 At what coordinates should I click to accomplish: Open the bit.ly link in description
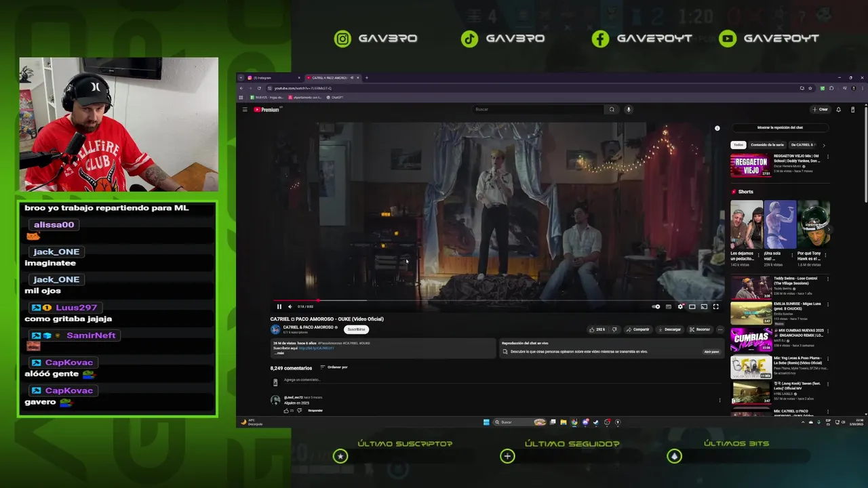pyautogui.click(x=316, y=348)
